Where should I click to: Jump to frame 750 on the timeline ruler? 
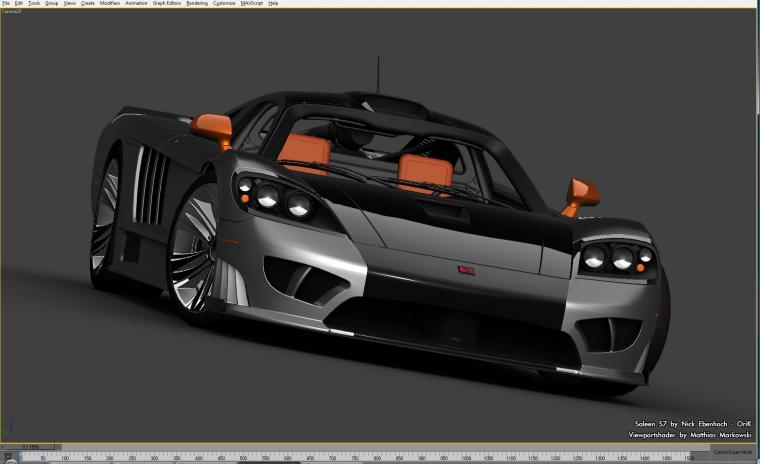[354, 457]
